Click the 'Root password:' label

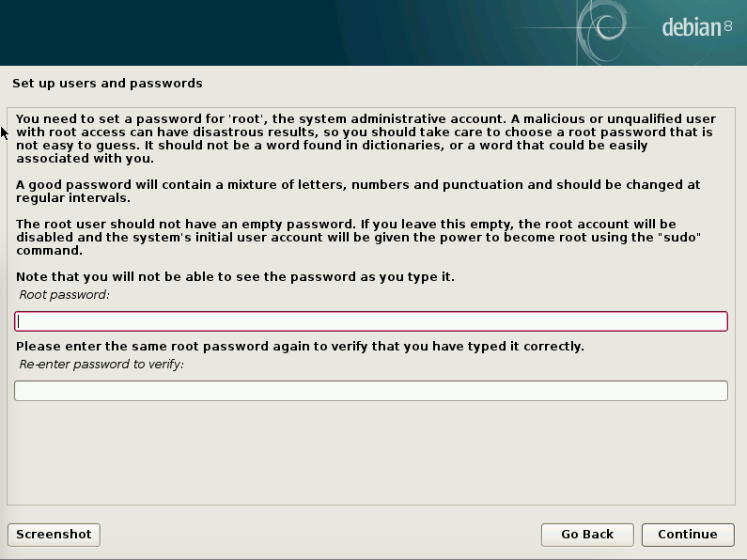64,295
